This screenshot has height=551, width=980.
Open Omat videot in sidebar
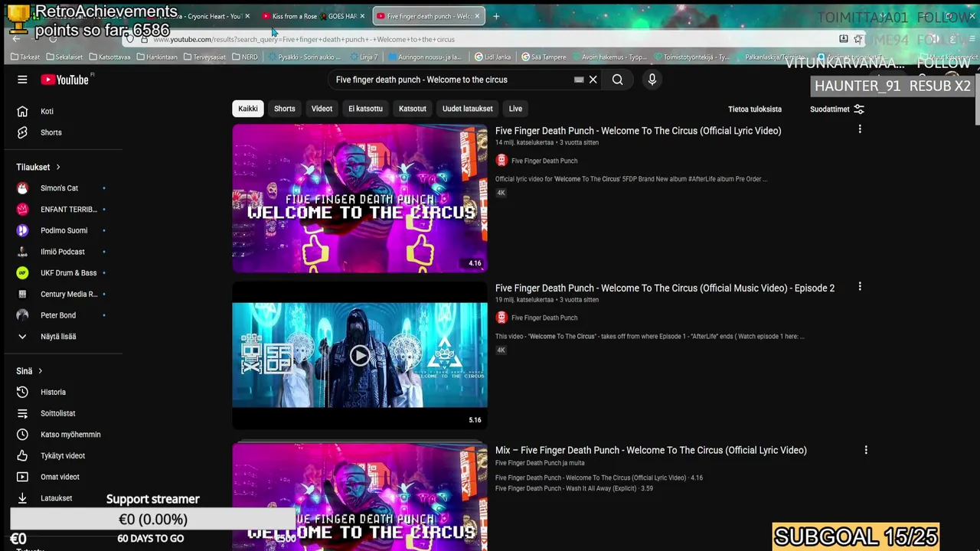point(61,477)
